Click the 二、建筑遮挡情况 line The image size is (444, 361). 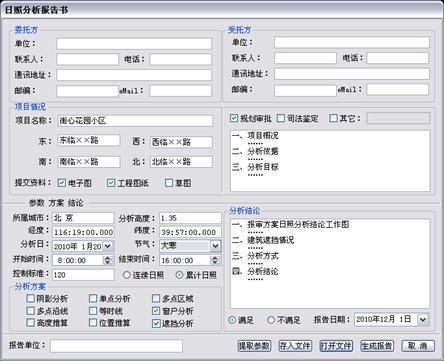click(x=263, y=240)
